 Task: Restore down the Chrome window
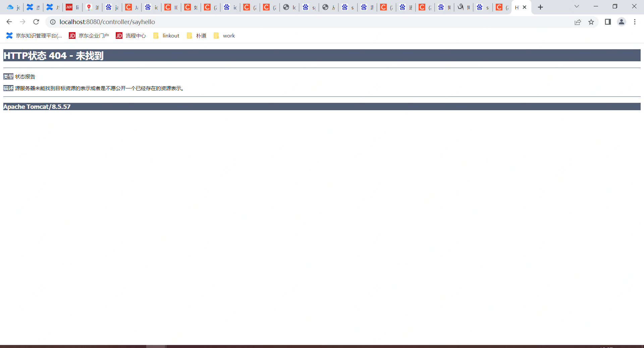[615, 6]
